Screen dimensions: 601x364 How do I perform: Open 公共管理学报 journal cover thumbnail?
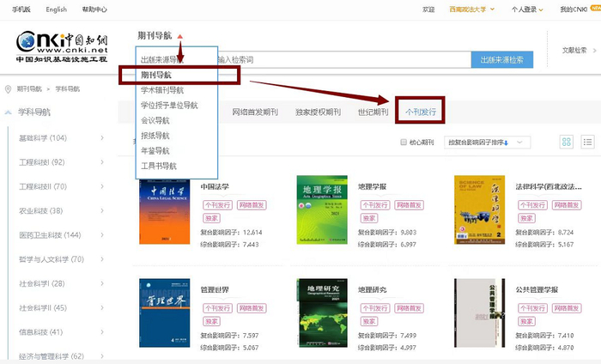(x=479, y=312)
